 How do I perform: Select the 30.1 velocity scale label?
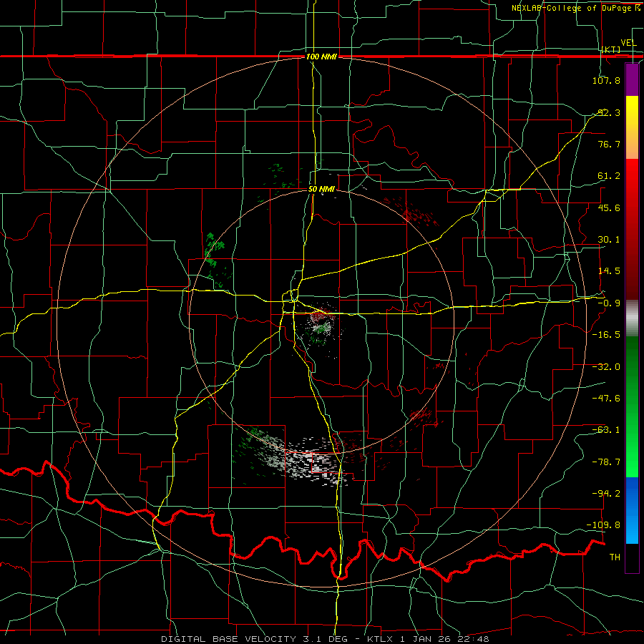pos(608,240)
